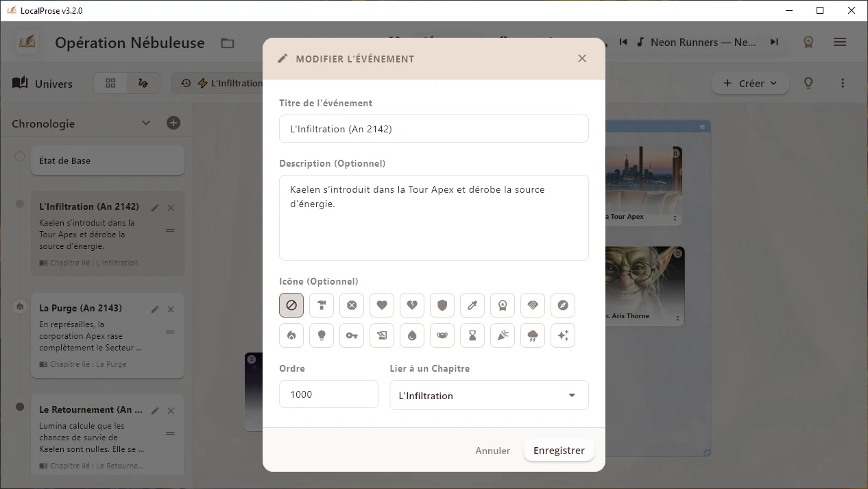Switch to the graph view toggle
The height and width of the screenshot is (489, 868).
click(x=143, y=83)
